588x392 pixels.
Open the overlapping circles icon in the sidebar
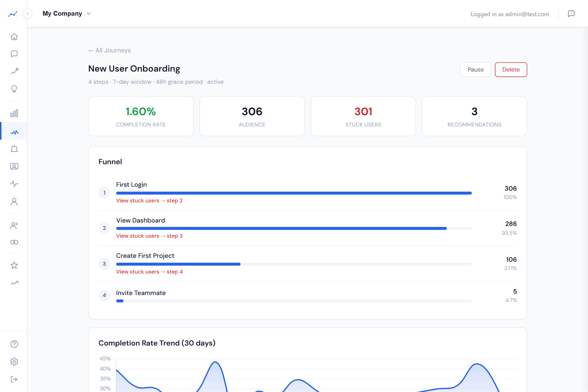click(x=14, y=242)
